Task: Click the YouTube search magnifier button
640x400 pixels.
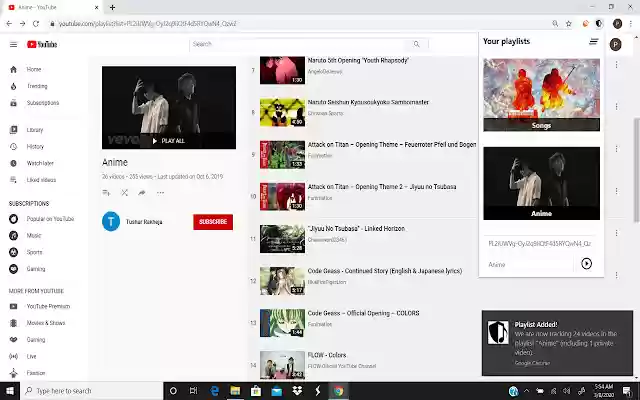Action: click(417, 44)
